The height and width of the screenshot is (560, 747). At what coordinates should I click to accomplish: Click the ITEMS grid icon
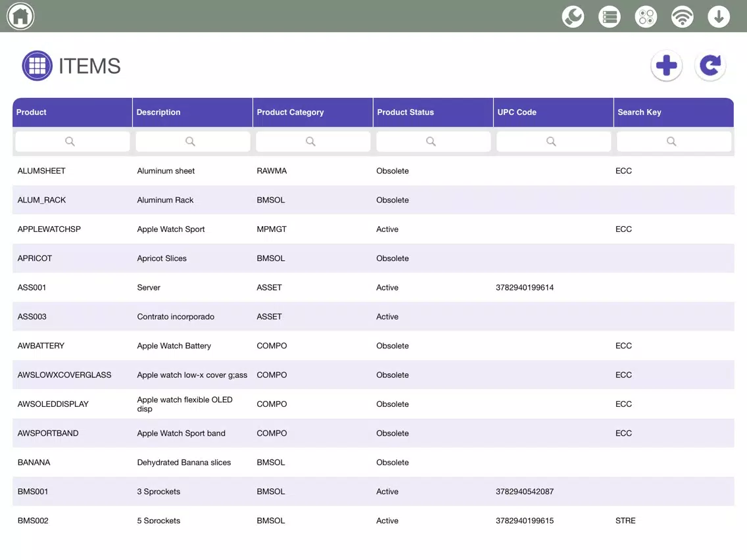coord(37,66)
